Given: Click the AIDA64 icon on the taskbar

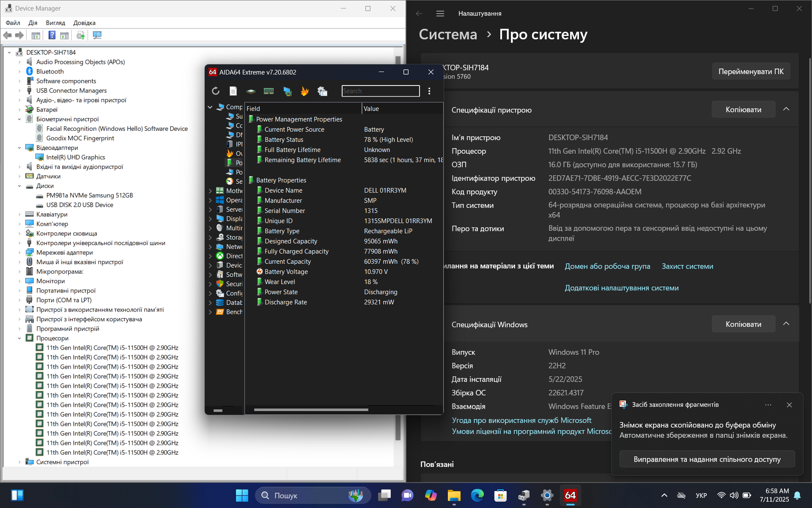Looking at the screenshot, I should coord(570,495).
